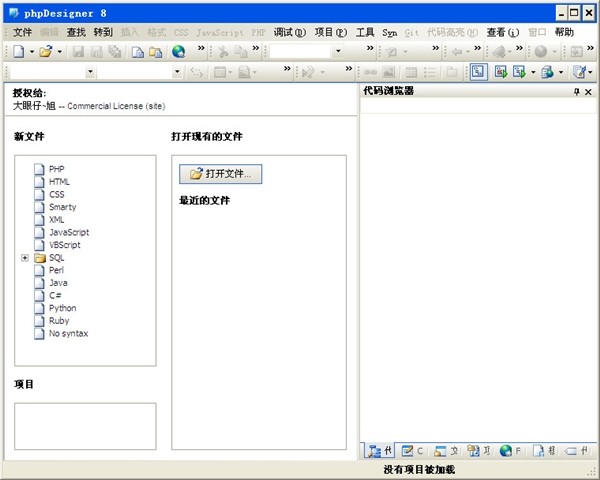Image resolution: width=600 pixels, height=480 pixels.
Task: Click the pin icon on 代码浏览器 panel
Action: [577, 92]
